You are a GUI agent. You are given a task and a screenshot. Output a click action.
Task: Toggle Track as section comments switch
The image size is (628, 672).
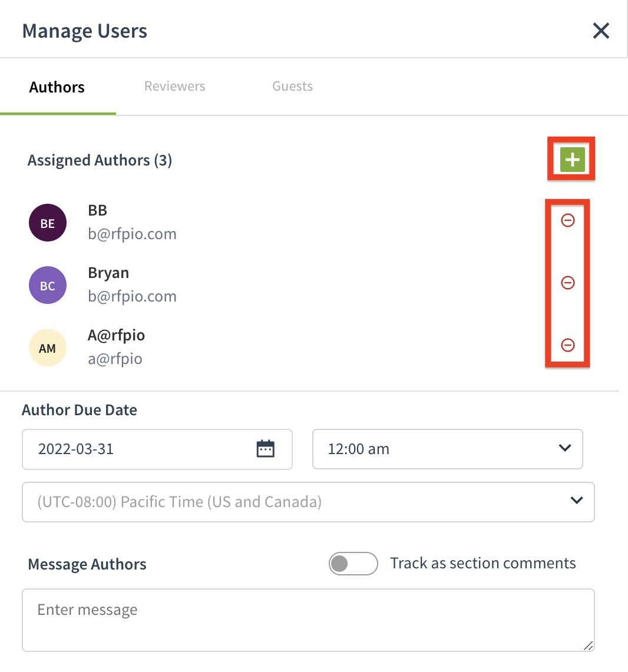point(353,564)
